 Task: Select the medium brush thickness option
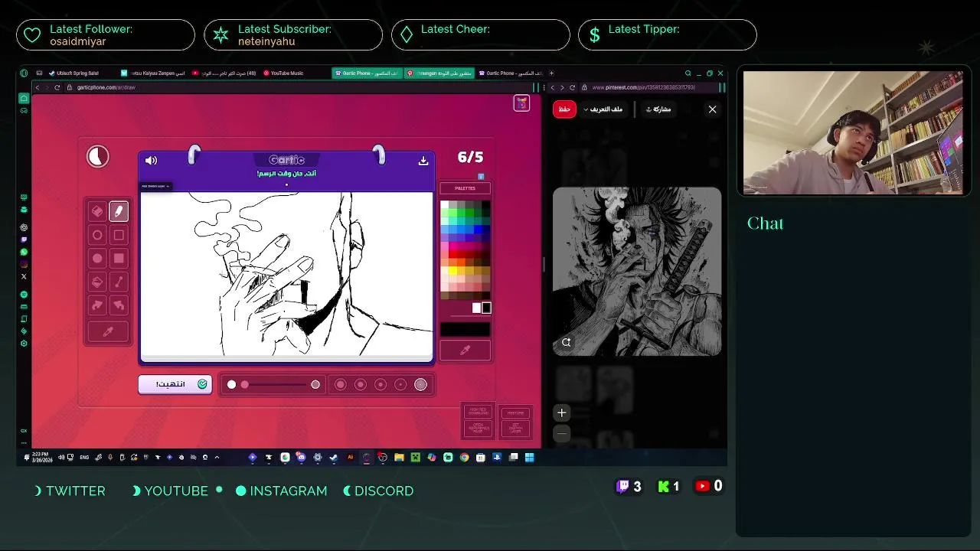(x=381, y=384)
